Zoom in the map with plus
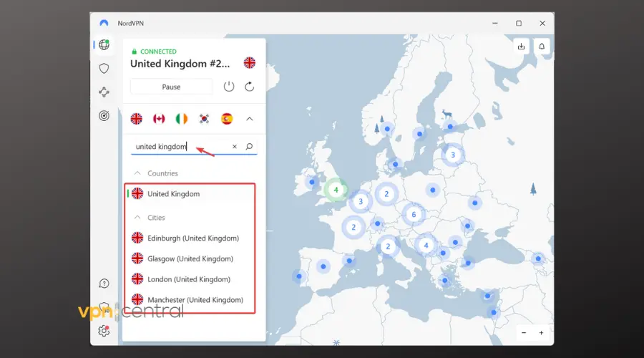Viewport: 644px width, 358px height. (x=542, y=332)
